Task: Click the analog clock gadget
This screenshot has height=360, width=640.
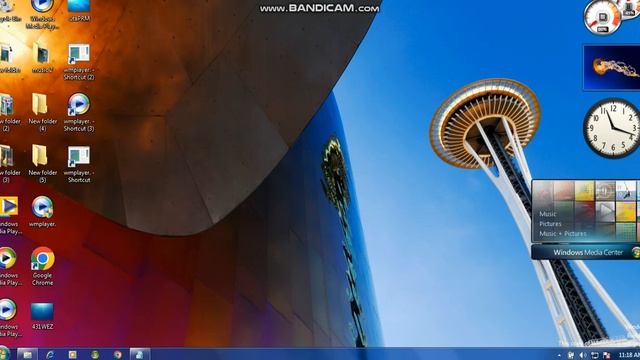Action: [x=611, y=128]
